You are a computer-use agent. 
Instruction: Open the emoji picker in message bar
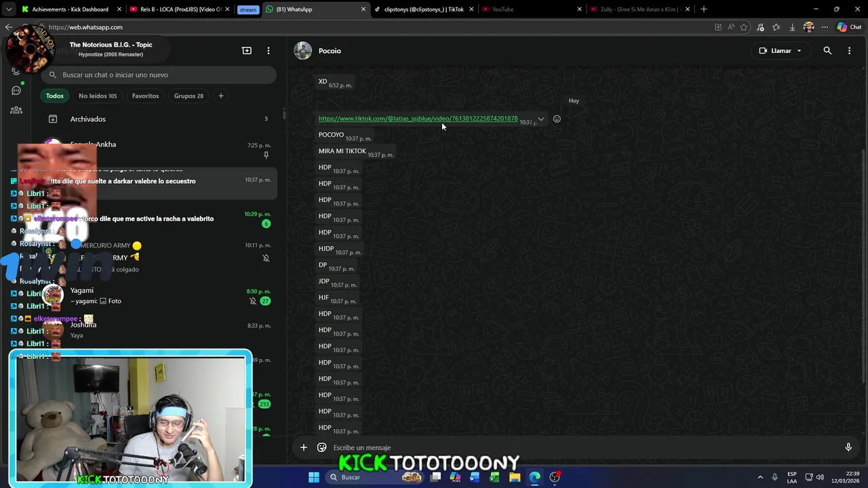tap(322, 447)
